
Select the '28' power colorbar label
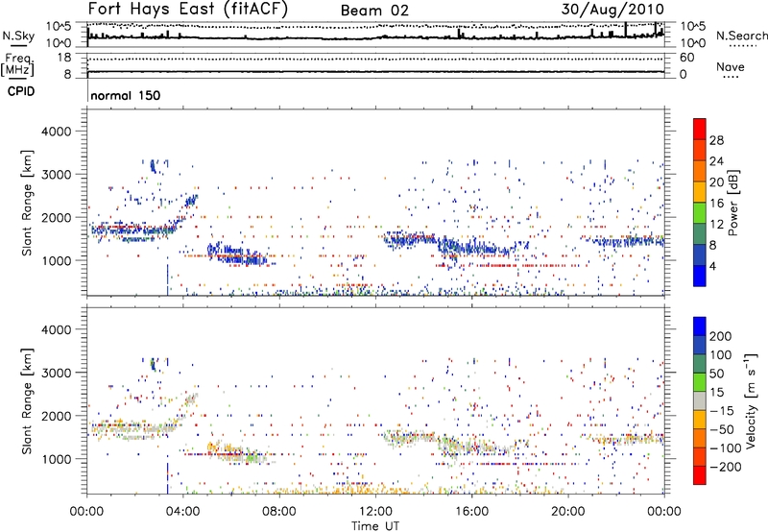point(716,140)
